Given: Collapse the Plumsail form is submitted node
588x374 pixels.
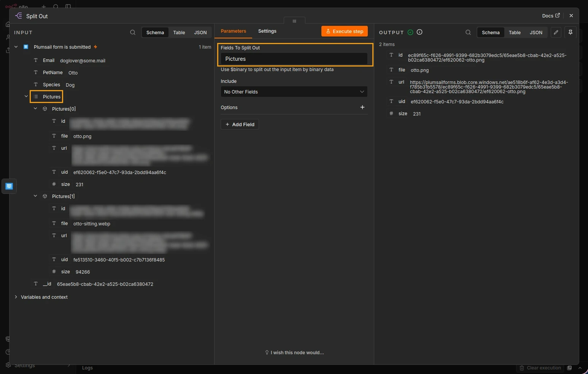Looking at the screenshot, I should tap(16, 47).
